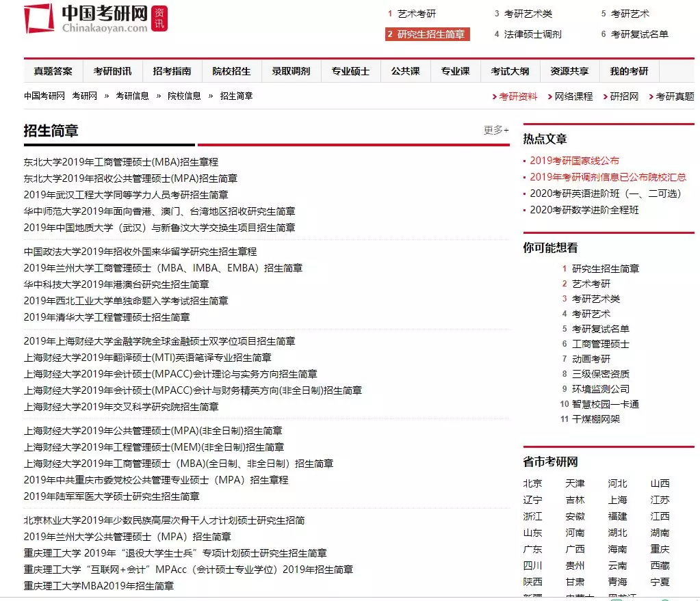Viewport: 700px width, 601px height.
Task: Open the 网络课程 quick link
Action: pyautogui.click(x=573, y=97)
